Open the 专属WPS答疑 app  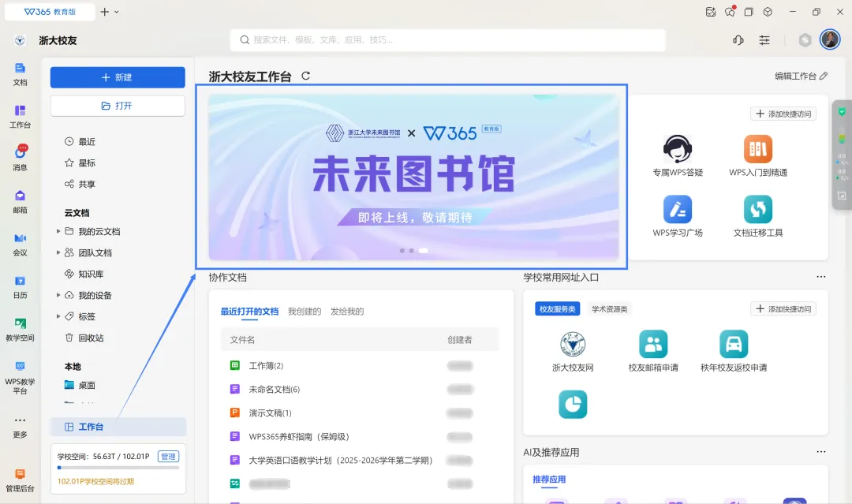[x=678, y=156]
